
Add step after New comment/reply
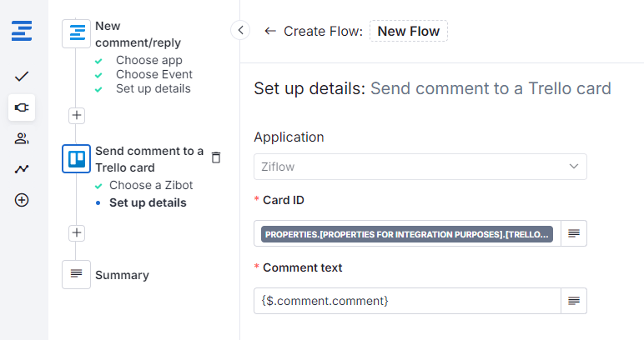click(76, 115)
